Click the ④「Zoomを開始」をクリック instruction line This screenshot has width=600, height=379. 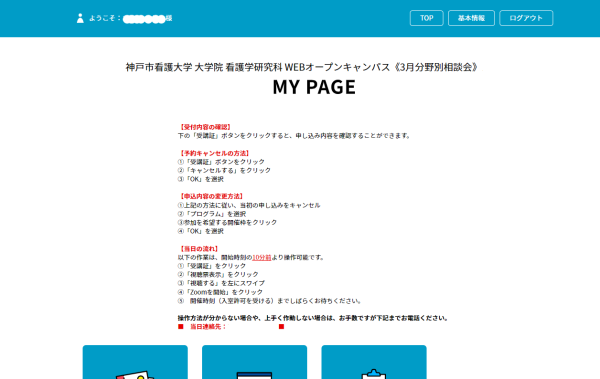point(220,292)
